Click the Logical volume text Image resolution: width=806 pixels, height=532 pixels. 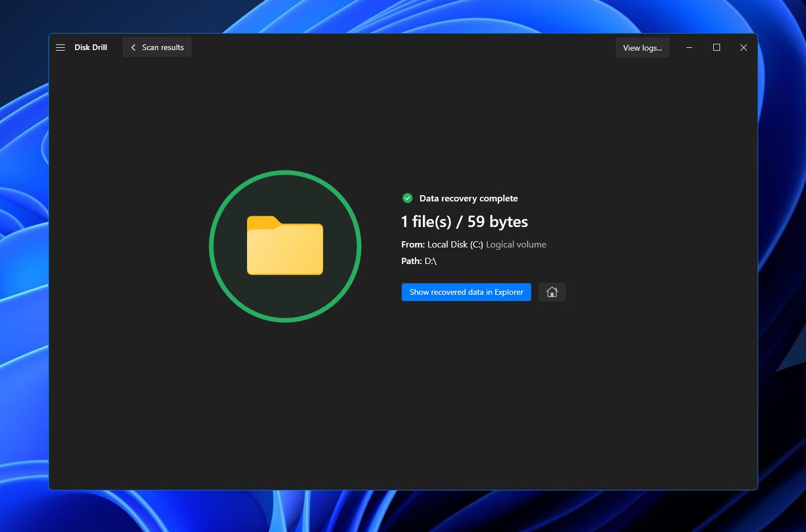(x=516, y=245)
